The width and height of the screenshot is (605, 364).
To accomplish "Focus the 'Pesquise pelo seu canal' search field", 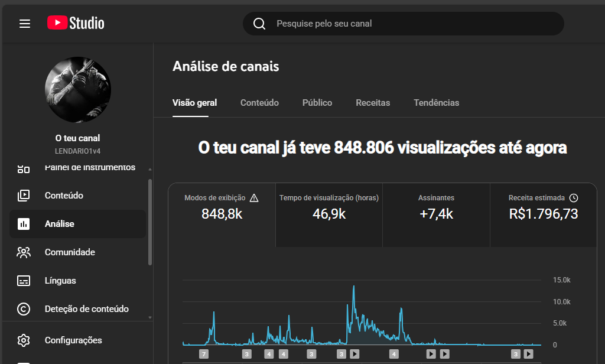I will 403,24.
